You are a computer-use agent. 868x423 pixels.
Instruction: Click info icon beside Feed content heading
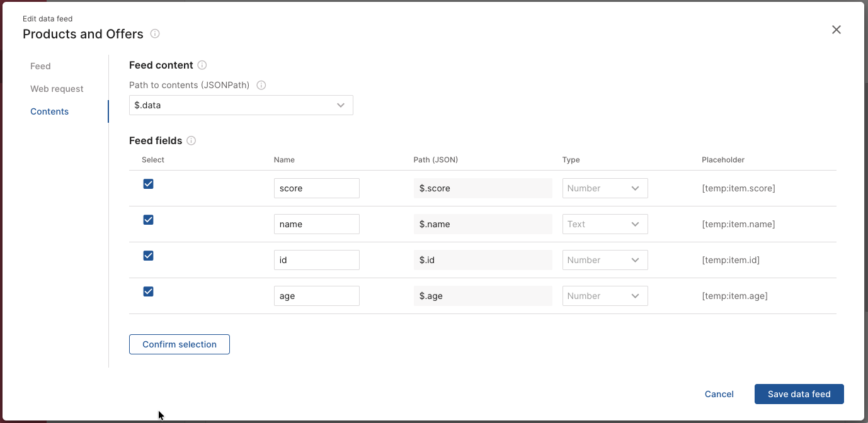pyautogui.click(x=202, y=65)
